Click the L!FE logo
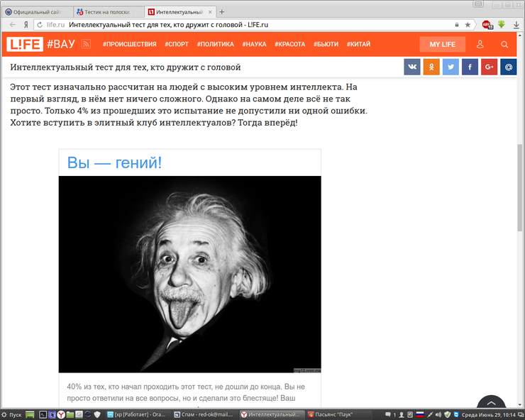 25,45
